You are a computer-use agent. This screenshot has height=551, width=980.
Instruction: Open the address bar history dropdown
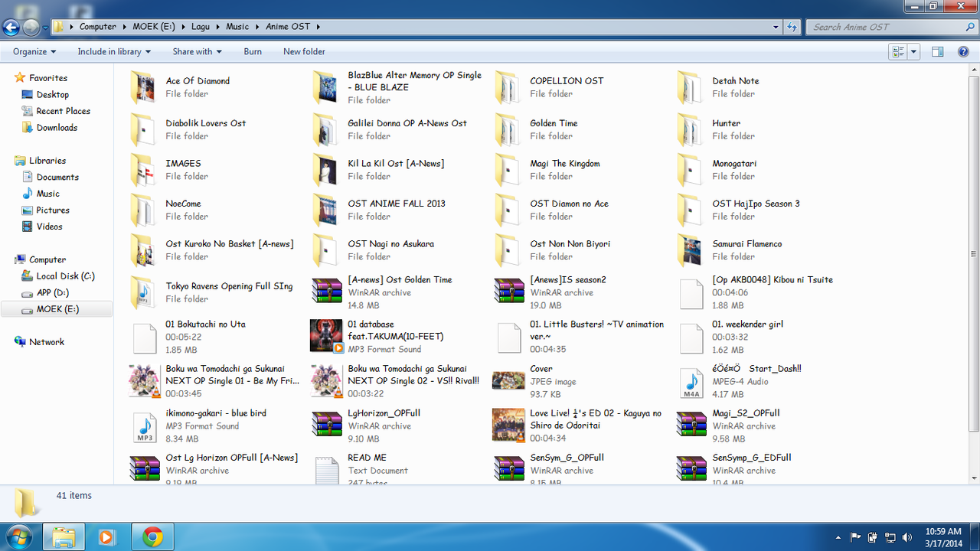[x=776, y=27]
